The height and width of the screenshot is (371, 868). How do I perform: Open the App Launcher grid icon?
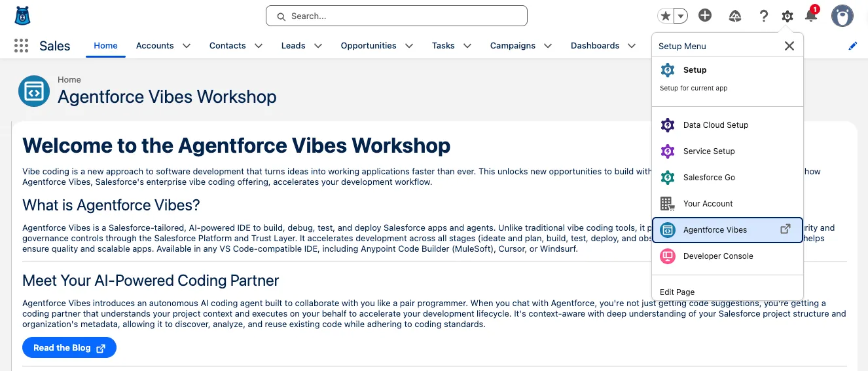(21, 45)
